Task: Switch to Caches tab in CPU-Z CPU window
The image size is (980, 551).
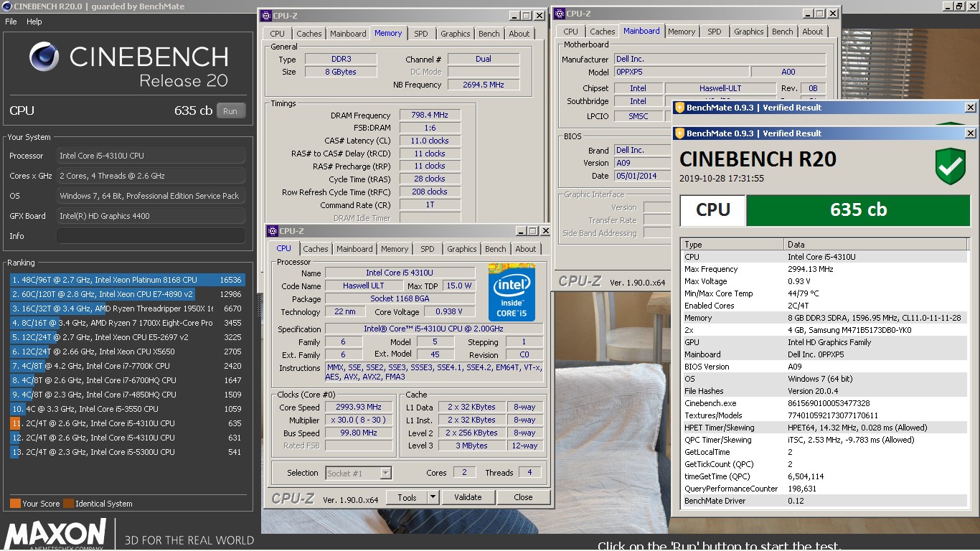Action: click(x=315, y=249)
